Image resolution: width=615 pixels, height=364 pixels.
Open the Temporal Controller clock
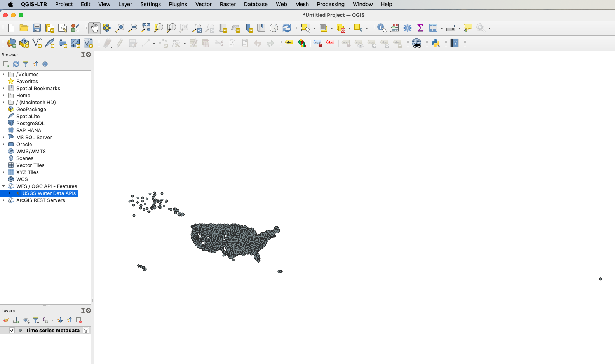pyautogui.click(x=274, y=28)
